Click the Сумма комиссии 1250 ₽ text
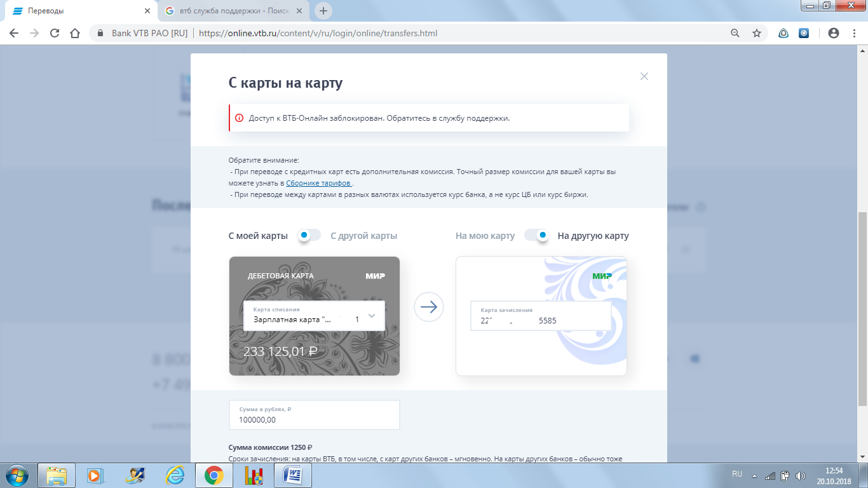 pos(270,447)
